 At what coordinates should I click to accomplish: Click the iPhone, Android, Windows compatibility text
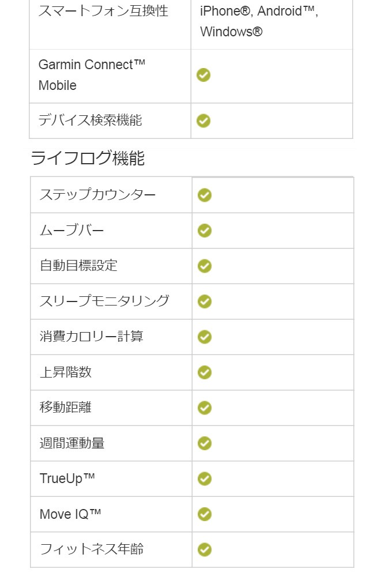pyautogui.click(x=259, y=21)
